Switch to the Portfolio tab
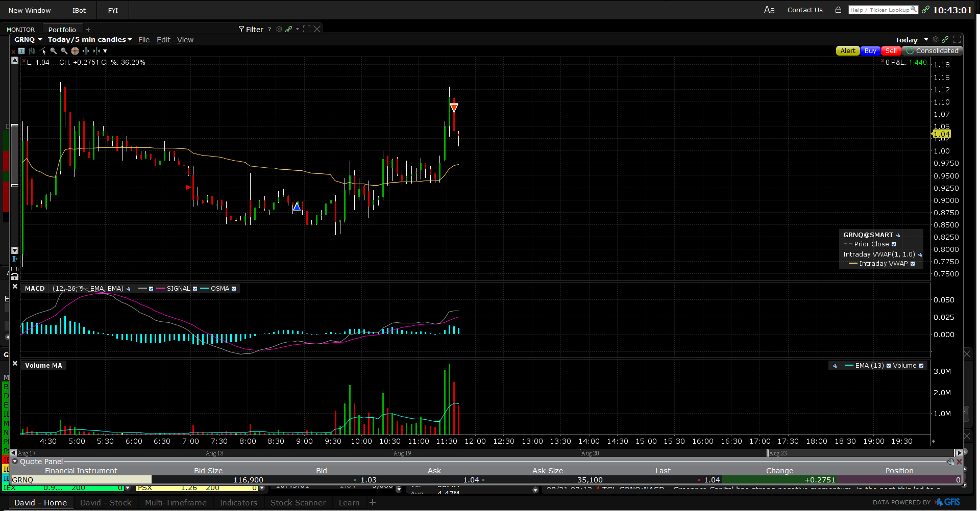Viewport: 980px width, 511px height. tap(62, 30)
